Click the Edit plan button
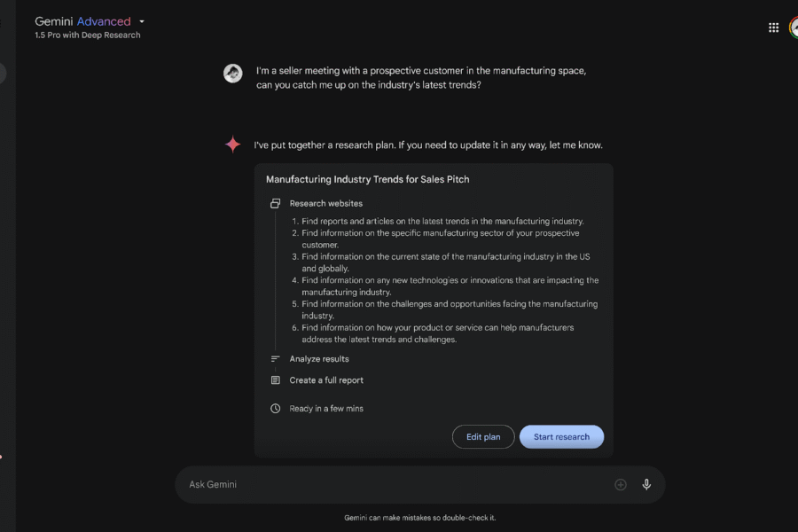 483,436
